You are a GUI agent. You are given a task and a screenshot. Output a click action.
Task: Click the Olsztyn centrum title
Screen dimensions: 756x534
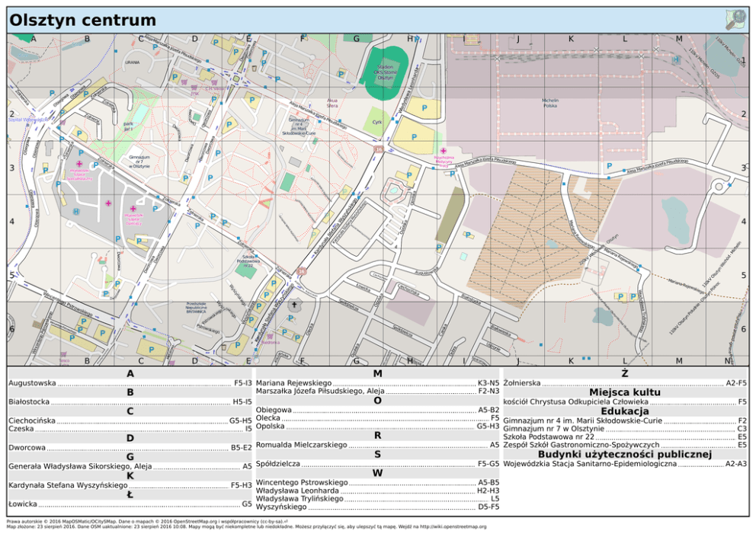pos(83,21)
